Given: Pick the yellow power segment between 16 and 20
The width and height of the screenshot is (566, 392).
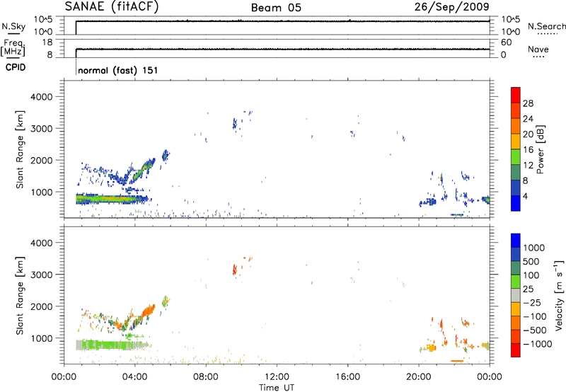Looking at the screenshot, I should pyautogui.click(x=516, y=142).
